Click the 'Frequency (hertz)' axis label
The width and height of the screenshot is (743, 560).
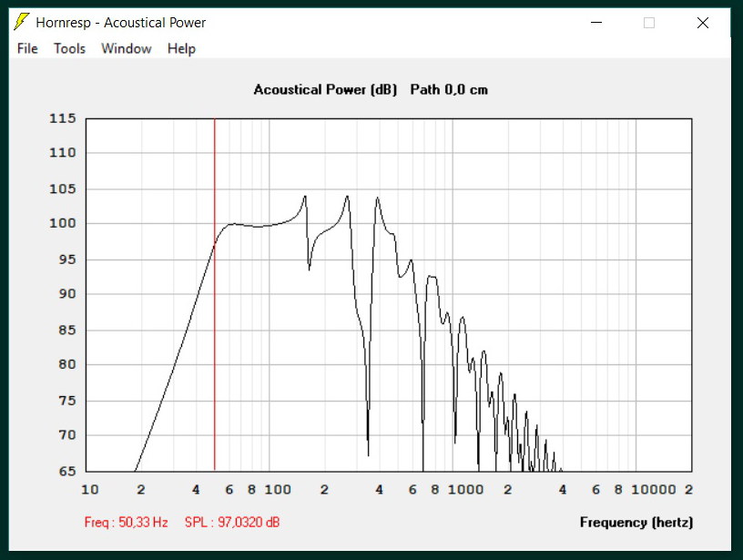(636, 522)
